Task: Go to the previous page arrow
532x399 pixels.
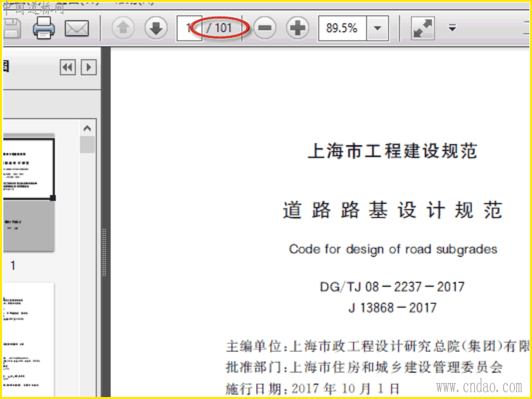Action: point(123,28)
